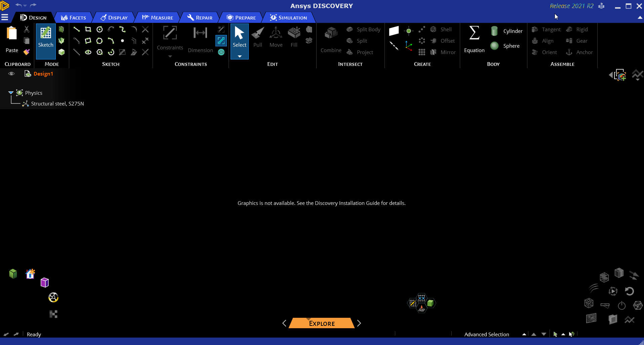Click the Home view house icon
The width and height of the screenshot is (644, 345).
(x=30, y=274)
